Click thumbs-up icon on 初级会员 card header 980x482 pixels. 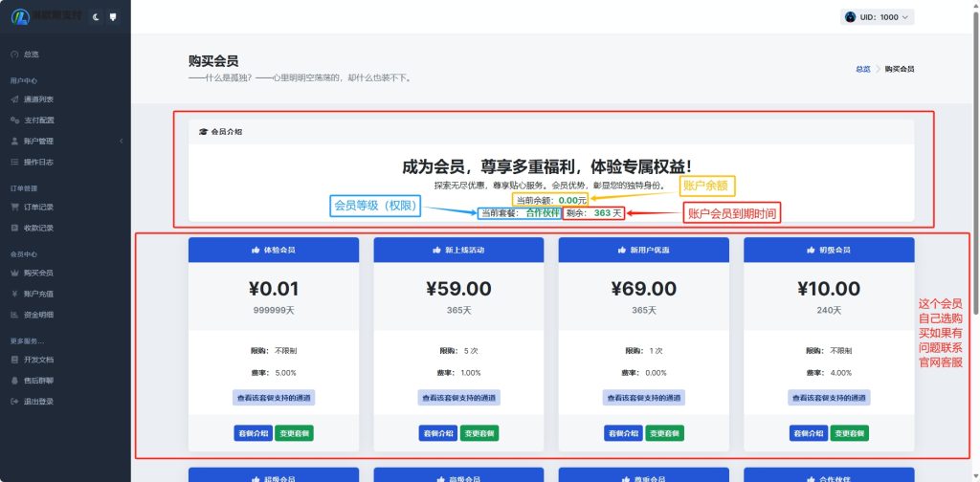pos(812,250)
